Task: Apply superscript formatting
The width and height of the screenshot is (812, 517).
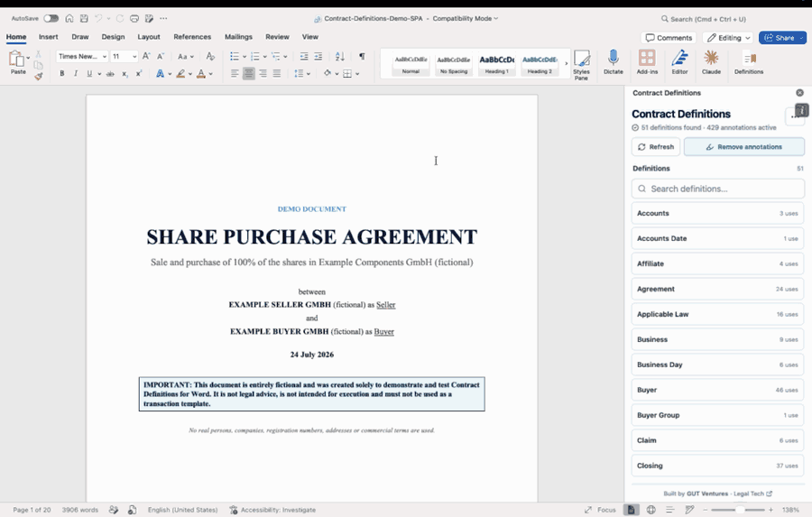Action: pos(139,74)
